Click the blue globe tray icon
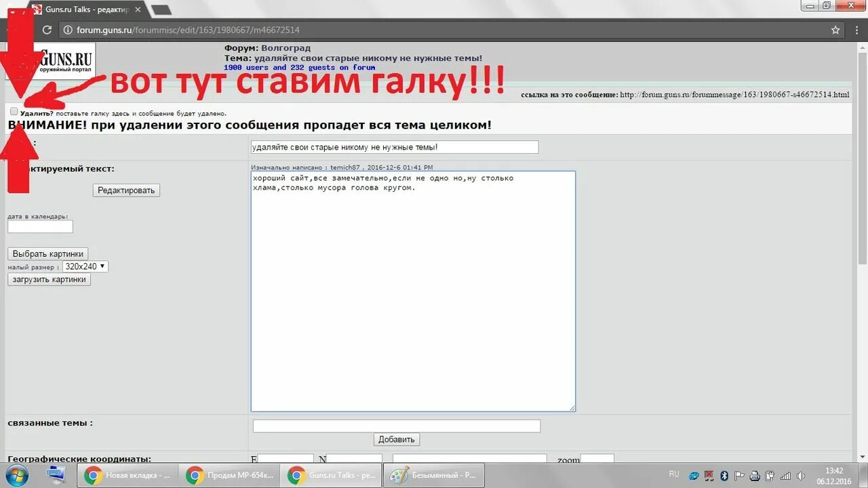The width and height of the screenshot is (868, 488). pos(694,476)
